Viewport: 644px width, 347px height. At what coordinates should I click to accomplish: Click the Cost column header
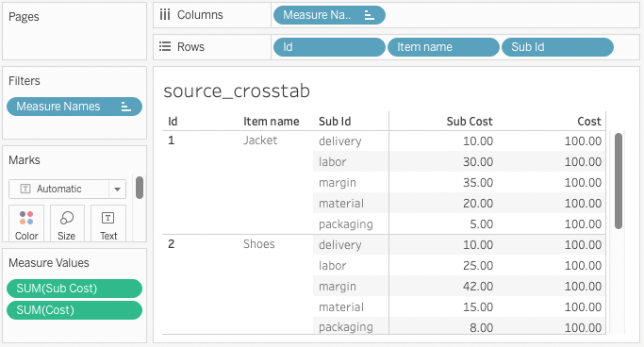click(x=589, y=122)
